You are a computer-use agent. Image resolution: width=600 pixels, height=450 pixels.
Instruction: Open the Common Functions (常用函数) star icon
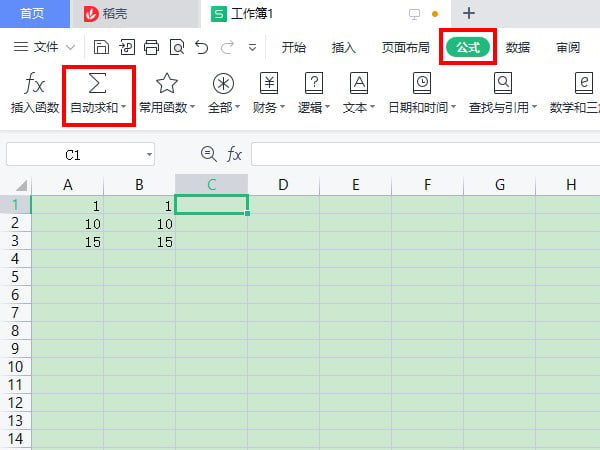[167, 84]
